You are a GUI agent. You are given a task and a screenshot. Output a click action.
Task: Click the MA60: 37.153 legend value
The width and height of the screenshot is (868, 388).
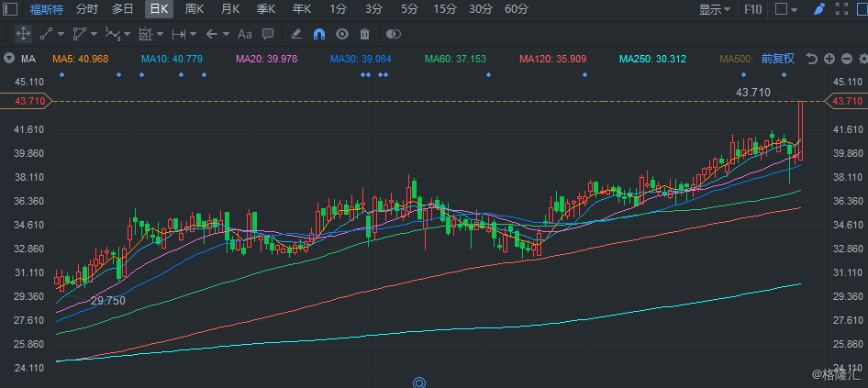pyautogui.click(x=456, y=59)
